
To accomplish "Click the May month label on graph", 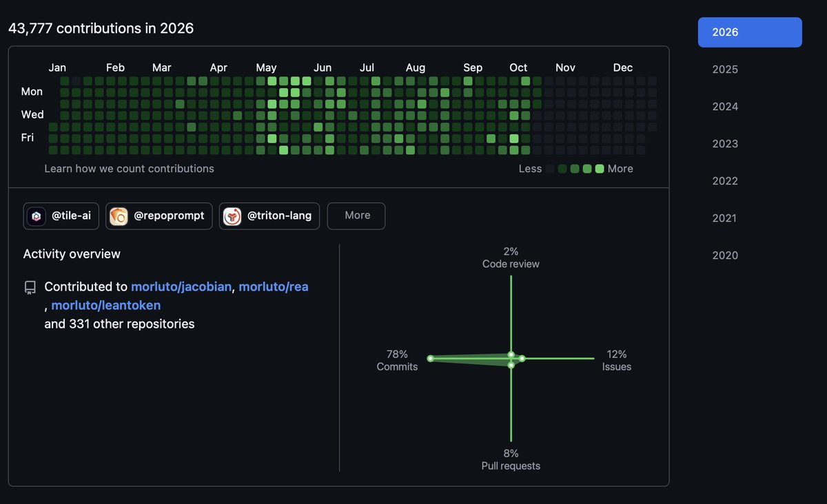I will pyautogui.click(x=266, y=67).
